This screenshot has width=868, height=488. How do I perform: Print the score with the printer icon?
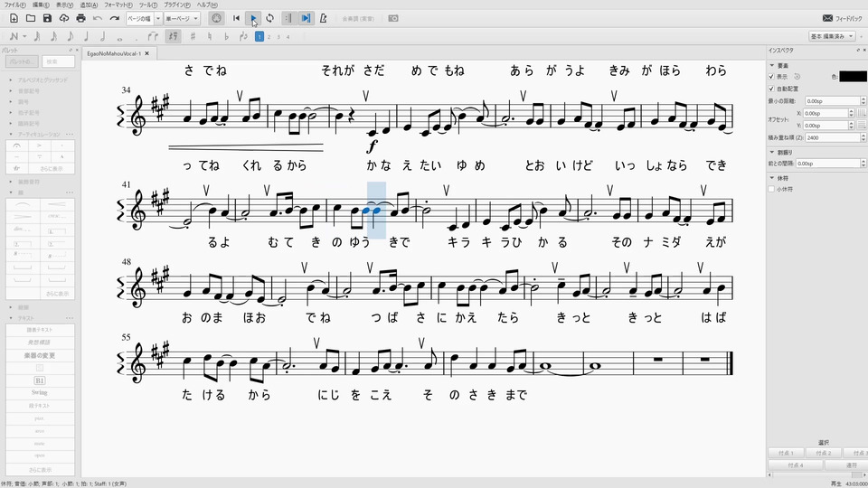tap(80, 18)
